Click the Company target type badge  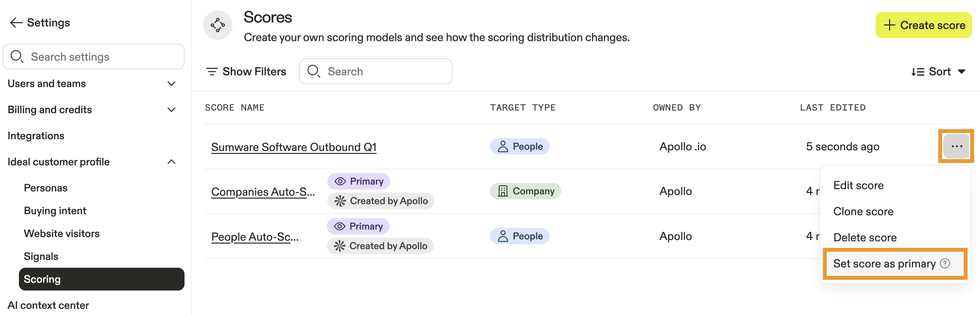coord(525,191)
